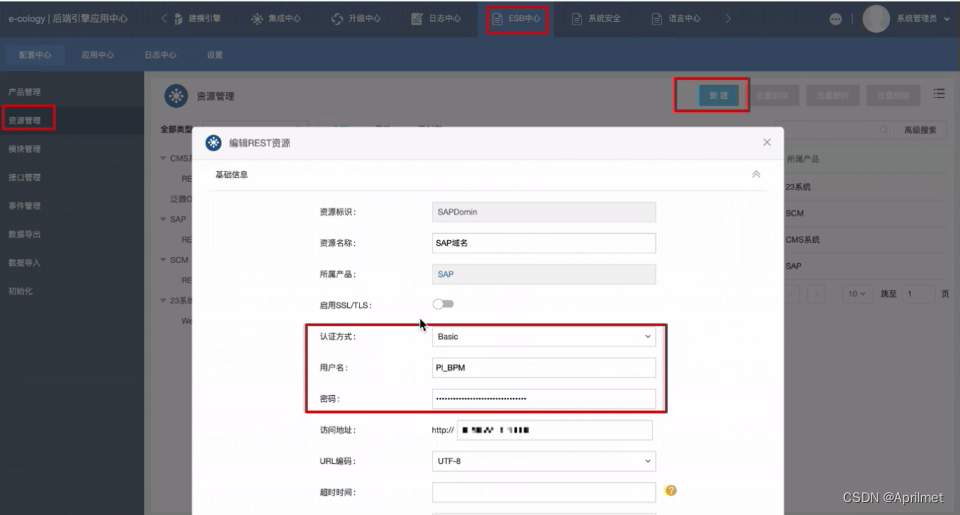The width and height of the screenshot is (960, 515).
Task: Open 接口管理 in the sidebar
Action: [x=24, y=178]
